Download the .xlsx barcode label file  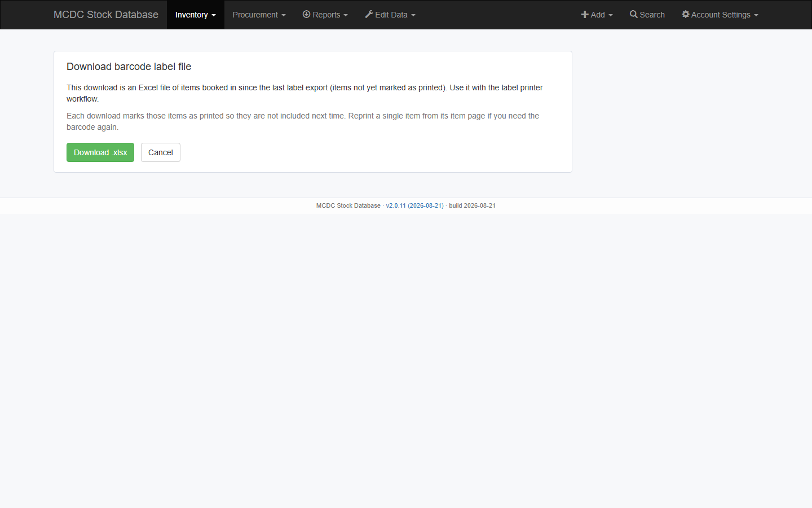[x=100, y=152]
